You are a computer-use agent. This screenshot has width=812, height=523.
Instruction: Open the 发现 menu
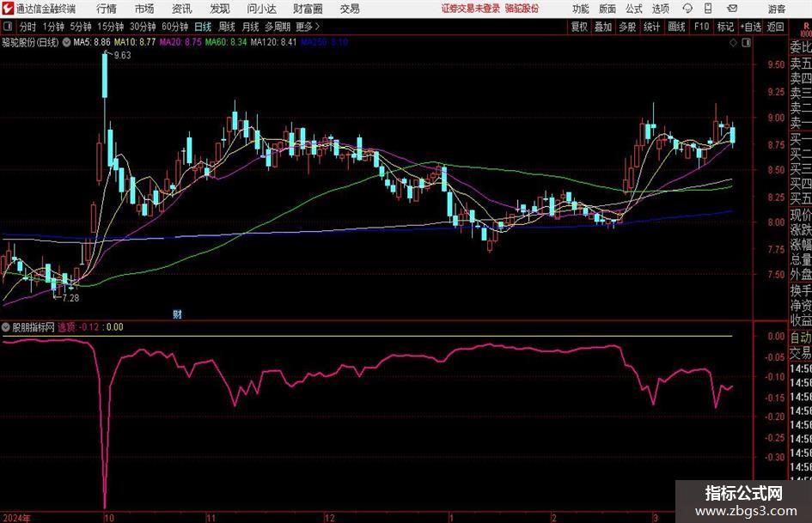(x=220, y=9)
